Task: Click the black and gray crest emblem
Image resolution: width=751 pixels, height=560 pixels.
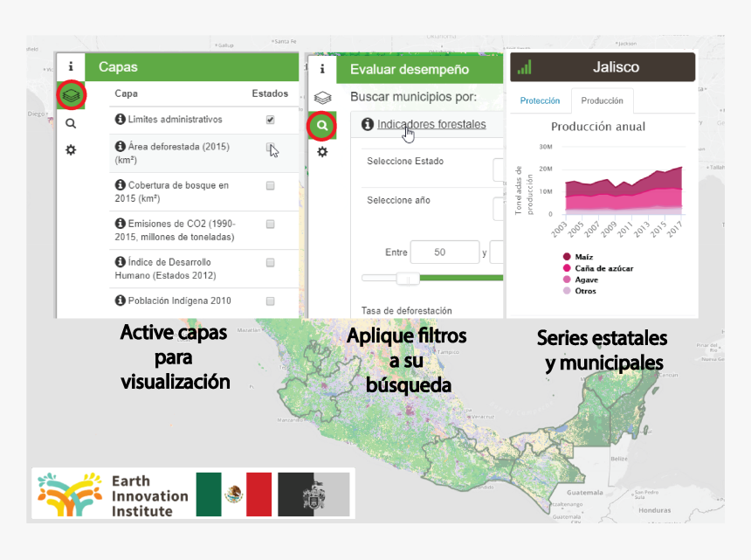Action: pos(313,494)
